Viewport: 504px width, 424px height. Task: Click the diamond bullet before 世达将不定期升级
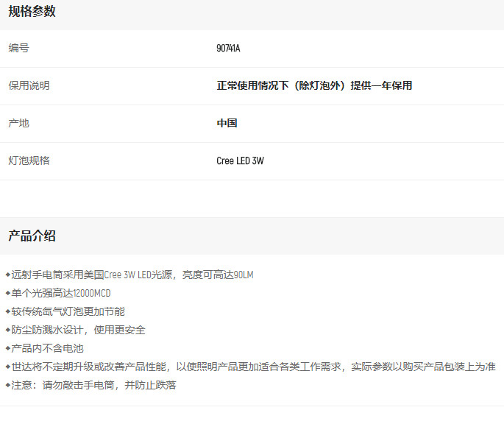(x=7, y=367)
